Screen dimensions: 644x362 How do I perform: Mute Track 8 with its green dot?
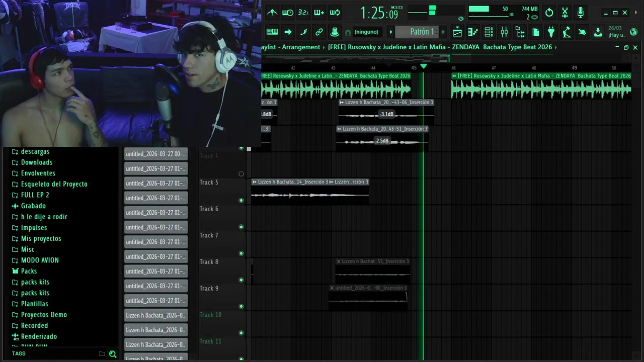click(242, 280)
